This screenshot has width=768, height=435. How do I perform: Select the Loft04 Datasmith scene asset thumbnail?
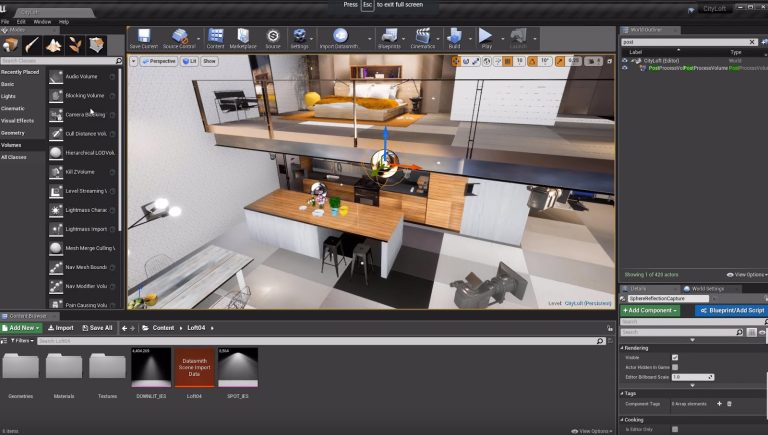(194, 367)
